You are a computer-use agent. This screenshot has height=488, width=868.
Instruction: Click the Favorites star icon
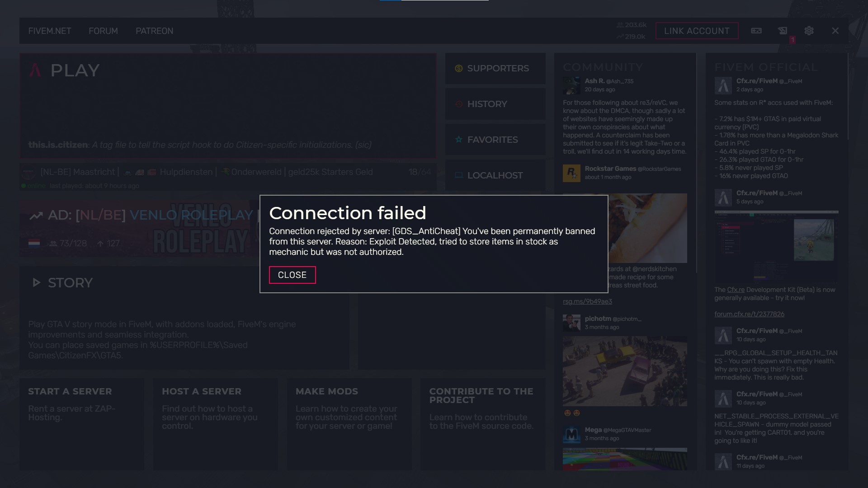click(458, 140)
